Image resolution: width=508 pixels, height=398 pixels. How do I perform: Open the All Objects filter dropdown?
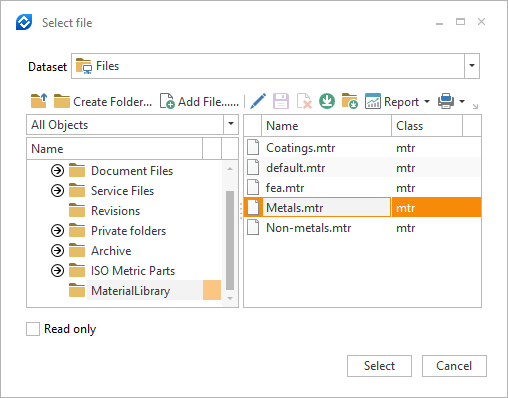(231, 124)
